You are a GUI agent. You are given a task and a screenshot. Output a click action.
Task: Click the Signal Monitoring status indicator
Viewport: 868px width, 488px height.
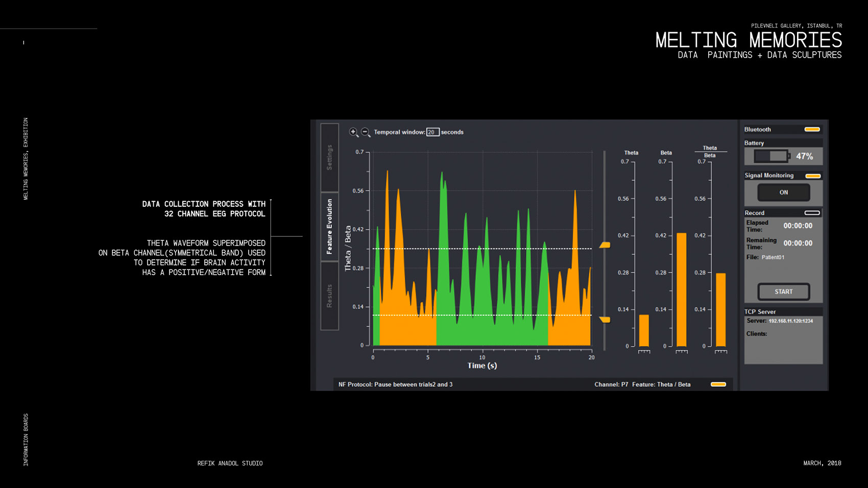click(812, 176)
